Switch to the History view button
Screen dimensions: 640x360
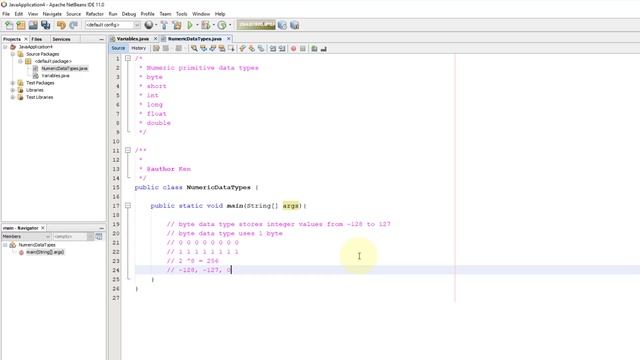138,48
